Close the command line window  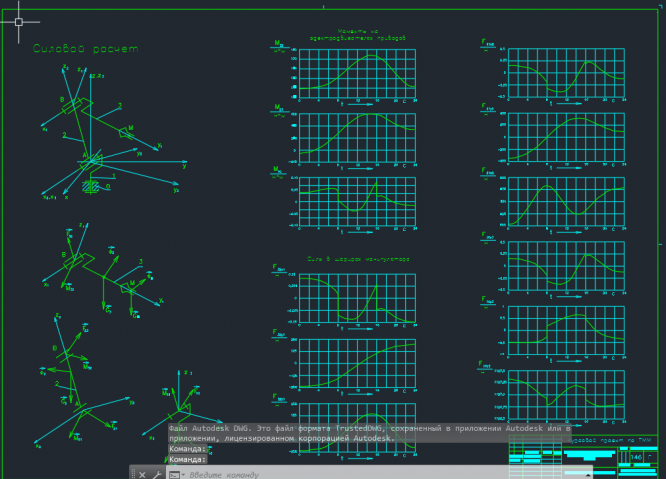[x=143, y=474]
